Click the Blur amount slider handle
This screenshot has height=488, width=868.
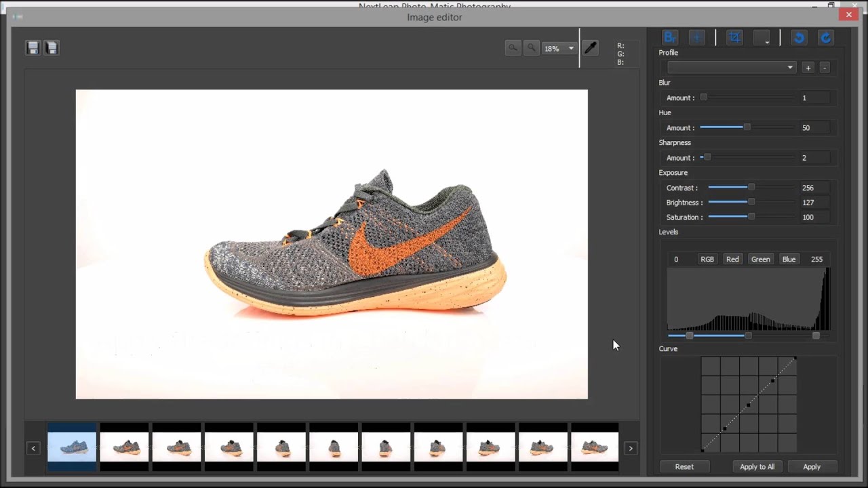[704, 98]
